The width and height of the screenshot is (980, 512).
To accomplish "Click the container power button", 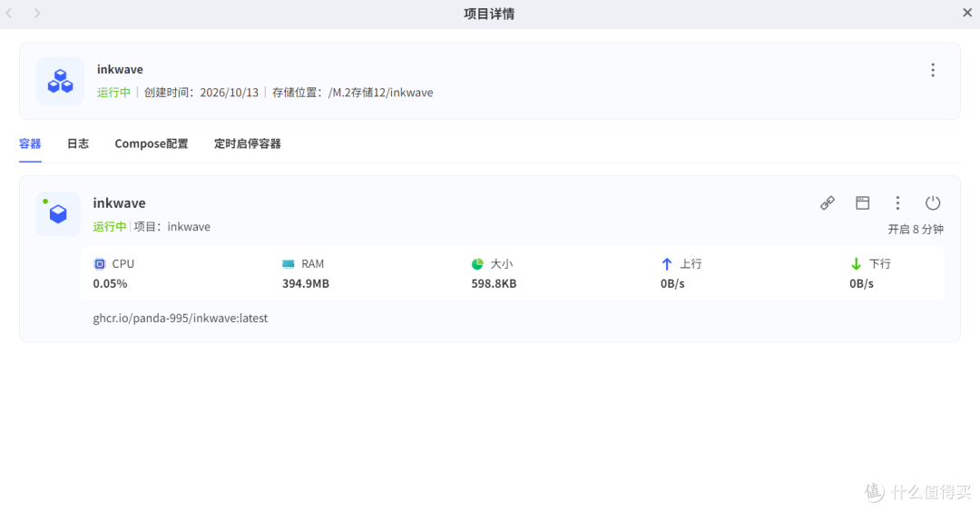I will coord(933,202).
